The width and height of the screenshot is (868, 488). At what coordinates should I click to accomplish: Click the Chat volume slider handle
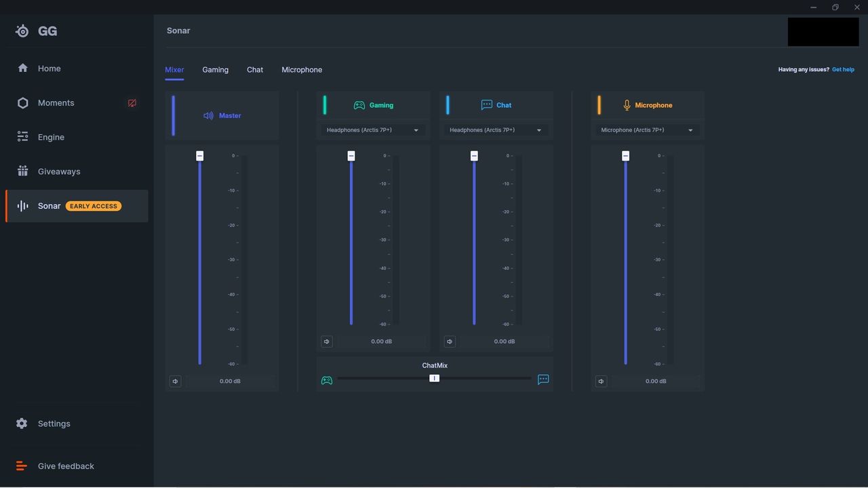point(474,156)
